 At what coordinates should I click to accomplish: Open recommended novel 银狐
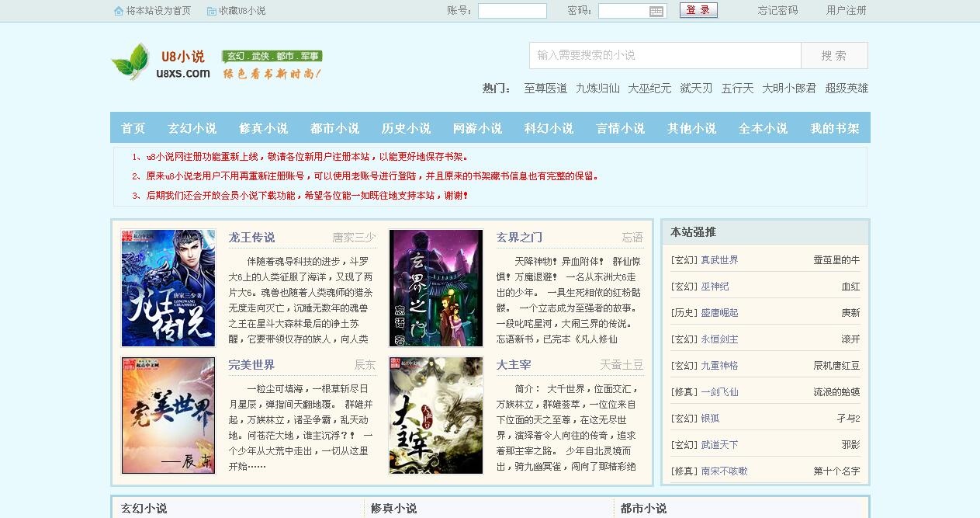[x=710, y=419]
